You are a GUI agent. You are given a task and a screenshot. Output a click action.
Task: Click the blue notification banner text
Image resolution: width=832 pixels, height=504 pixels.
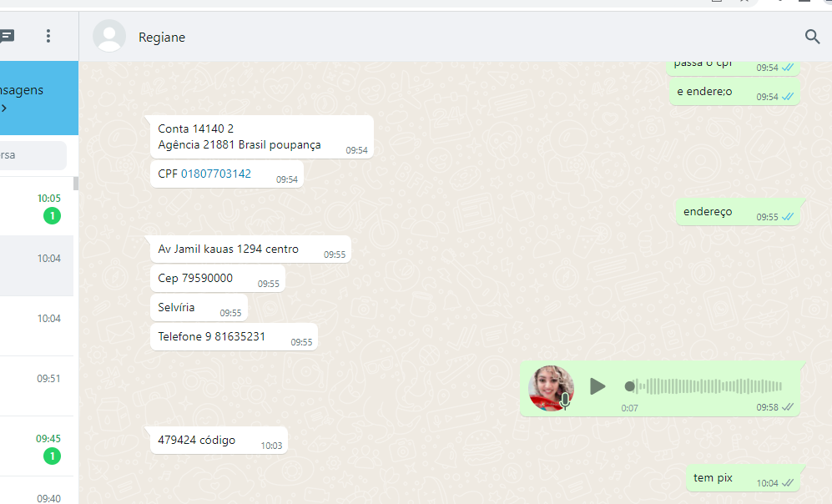(x=22, y=90)
